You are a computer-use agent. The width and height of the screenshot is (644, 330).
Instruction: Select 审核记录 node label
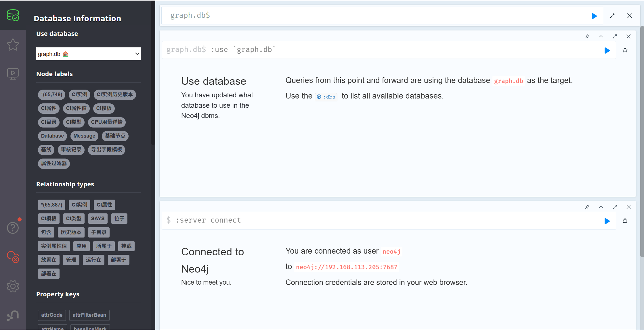tap(71, 150)
